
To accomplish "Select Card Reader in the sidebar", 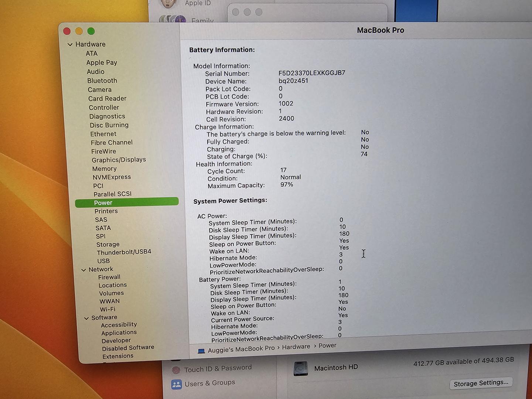I will (107, 98).
